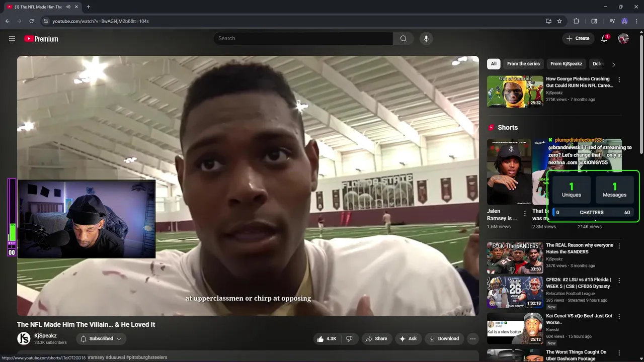This screenshot has width=644, height=362.
Task: Close the NFL video browser tab
Action: [76, 7]
